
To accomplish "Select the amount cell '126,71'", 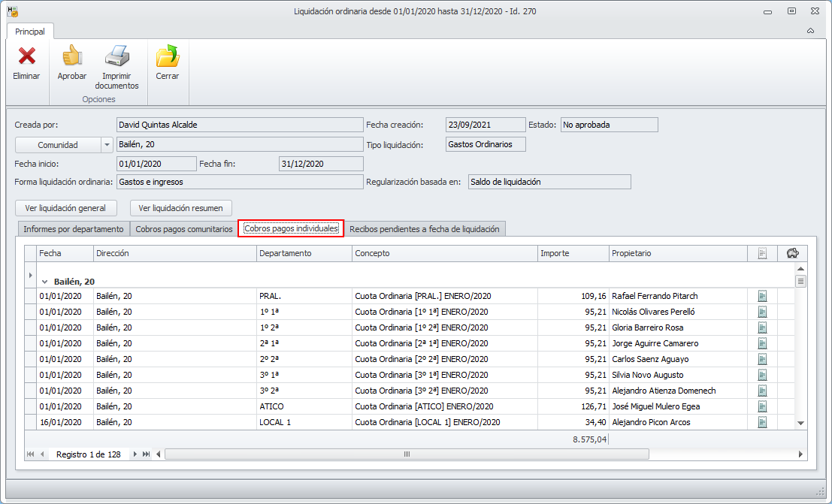I will (573, 406).
